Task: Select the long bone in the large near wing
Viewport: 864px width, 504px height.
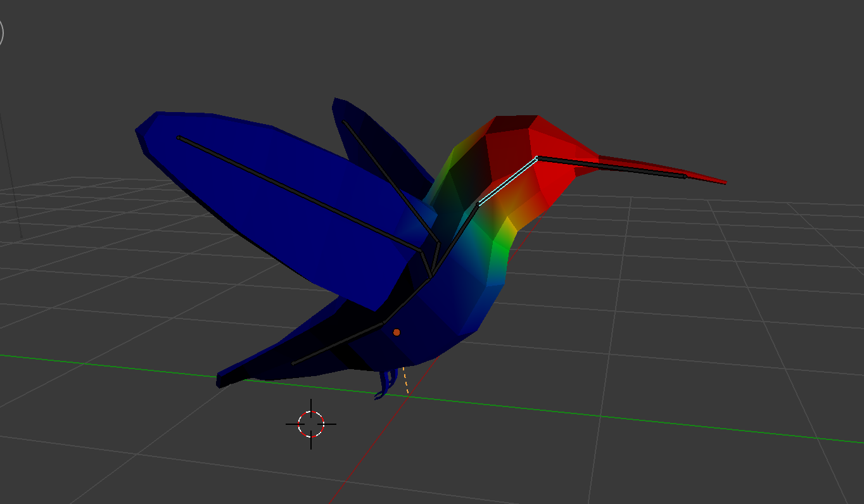Action: (x=300, y=194)
